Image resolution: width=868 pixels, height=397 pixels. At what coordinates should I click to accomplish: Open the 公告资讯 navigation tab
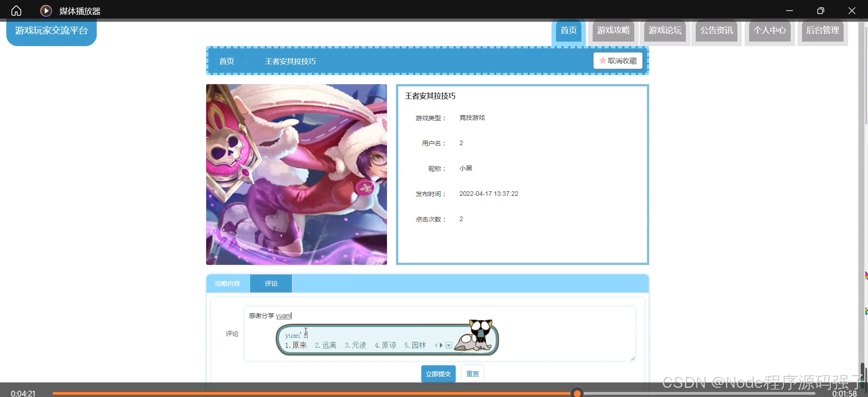tap(717, 30)
